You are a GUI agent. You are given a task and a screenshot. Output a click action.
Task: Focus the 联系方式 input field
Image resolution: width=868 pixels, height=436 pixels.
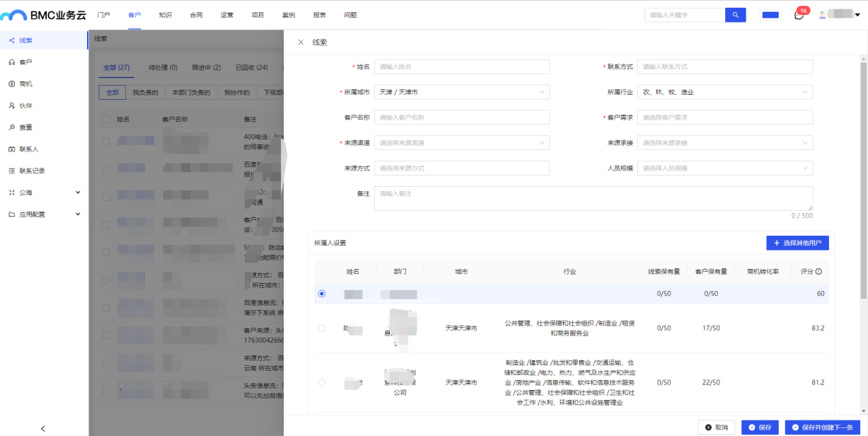pyautogui.click(x=725, y=67)
